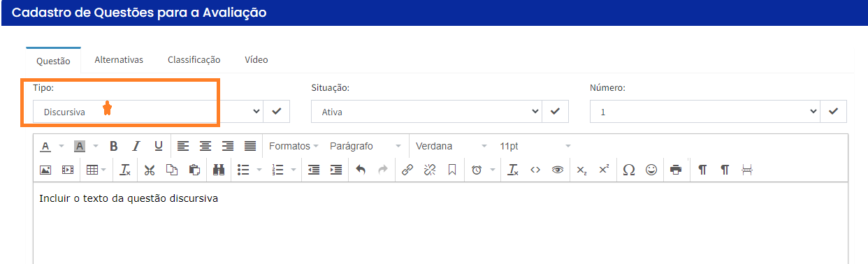Clear formatting icon beside the table button
868x264 pixels.
(x=125, y=170)
